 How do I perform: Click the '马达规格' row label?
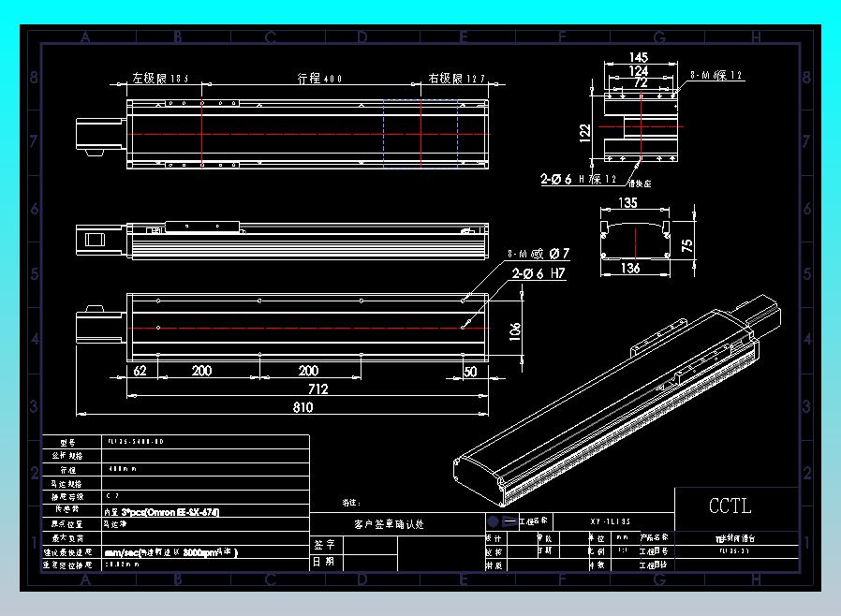(x=67, y=484)
